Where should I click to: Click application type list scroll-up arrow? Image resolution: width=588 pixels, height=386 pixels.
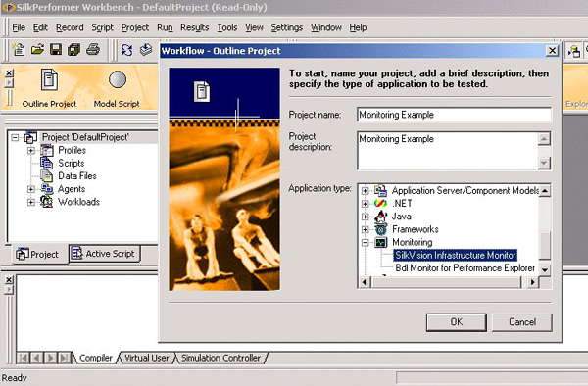pos(545,190)
